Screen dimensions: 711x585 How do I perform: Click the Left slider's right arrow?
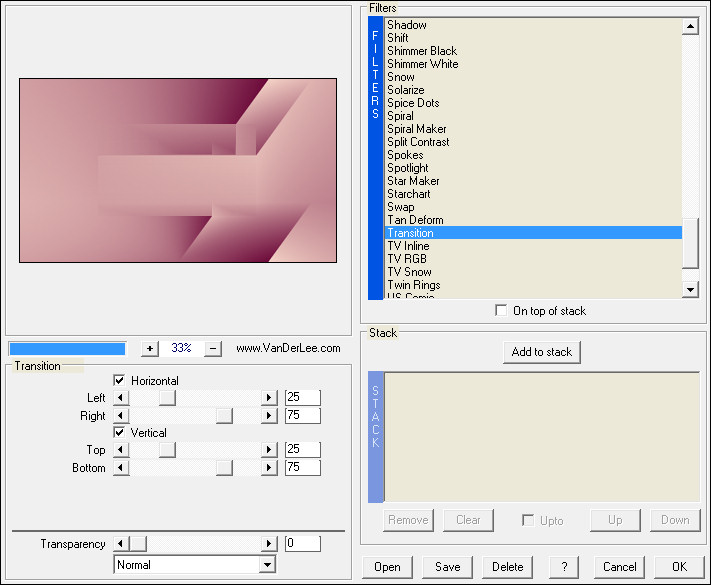268,398
